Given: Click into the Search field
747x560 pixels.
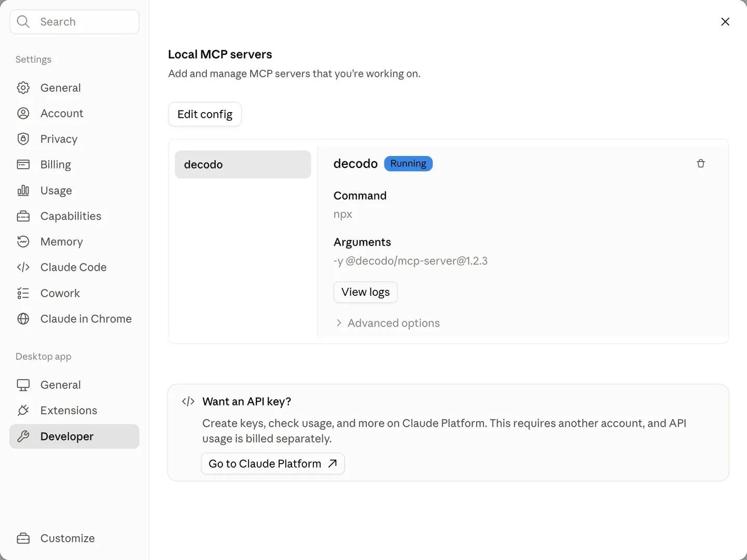Looking at the screenshot, I should 74,22.
